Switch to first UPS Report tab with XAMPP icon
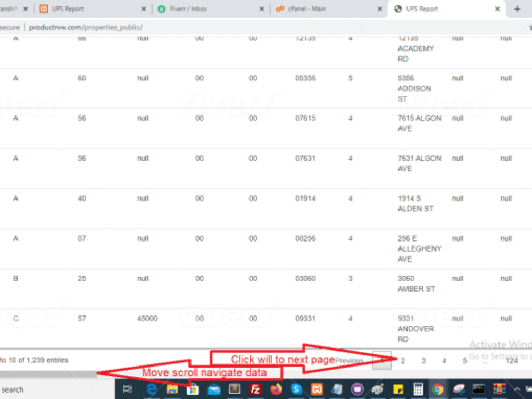 click(92, 9)
